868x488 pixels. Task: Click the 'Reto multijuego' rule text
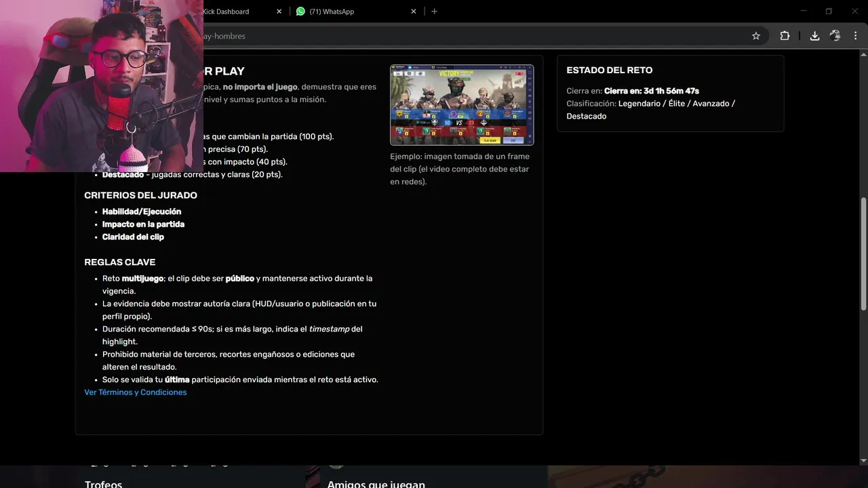237,285
